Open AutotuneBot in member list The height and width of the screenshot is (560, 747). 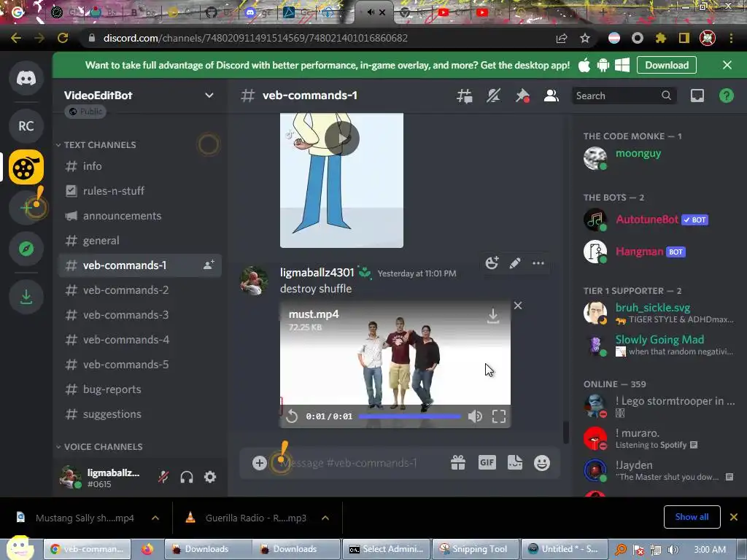point(659,219)
